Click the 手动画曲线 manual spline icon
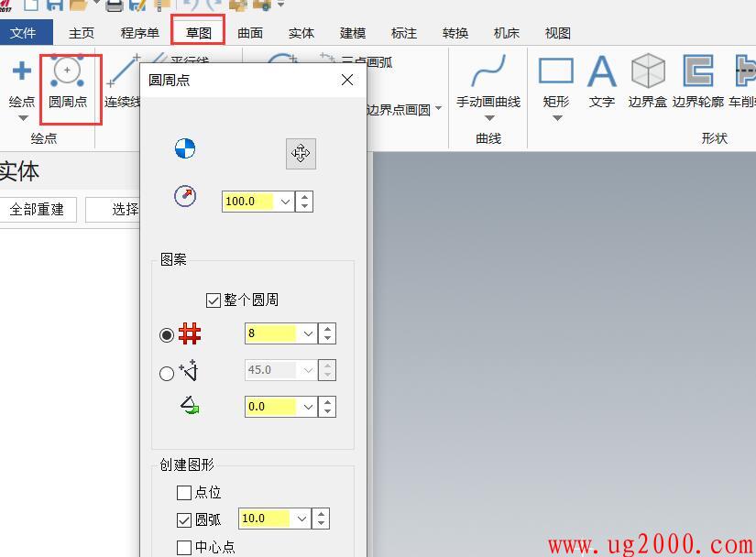This screenshot has width=756, height=557. pyautogui.click(x=488, y=71)
